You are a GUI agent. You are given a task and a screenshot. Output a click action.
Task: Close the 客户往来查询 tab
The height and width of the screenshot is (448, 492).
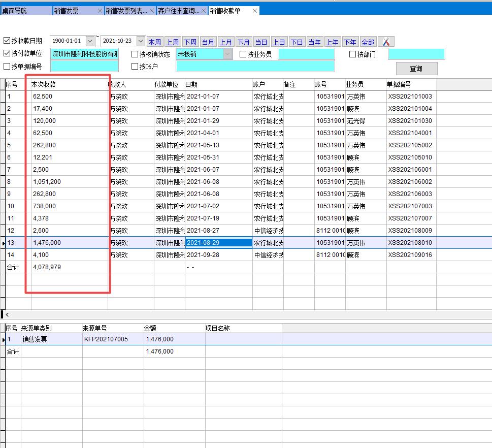click(204, 11)
